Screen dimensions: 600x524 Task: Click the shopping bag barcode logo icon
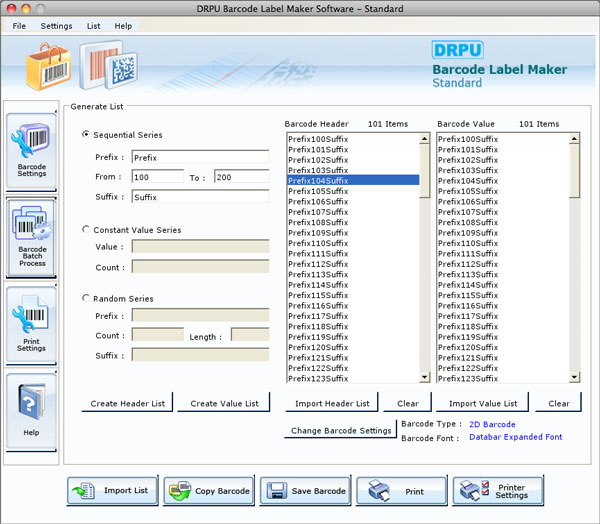point(49,67)
